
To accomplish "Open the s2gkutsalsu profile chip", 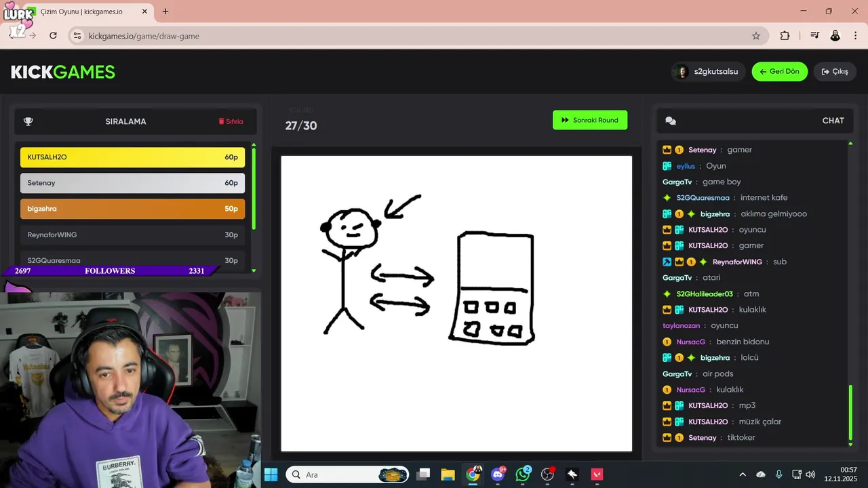I will [x=709, y=71].
